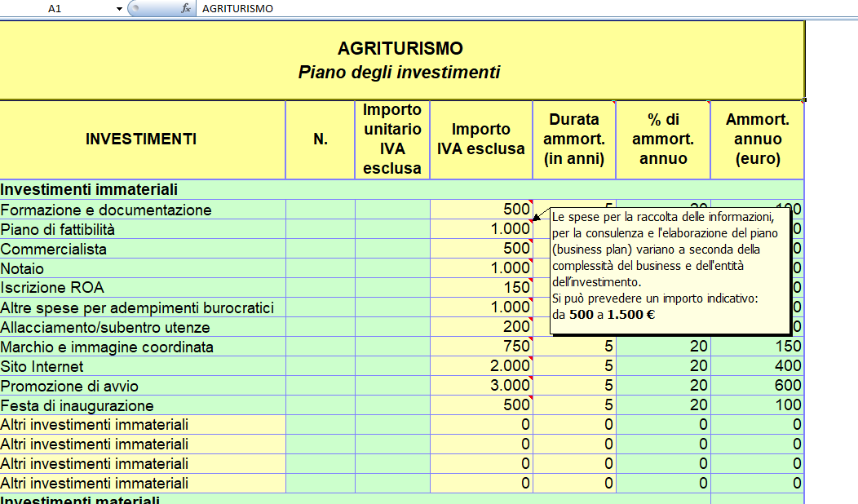Image resolution: width=858 pixels, height=504 pixels.
Task: Select the 1.000 amount in Notaio row
Action: 481,268
